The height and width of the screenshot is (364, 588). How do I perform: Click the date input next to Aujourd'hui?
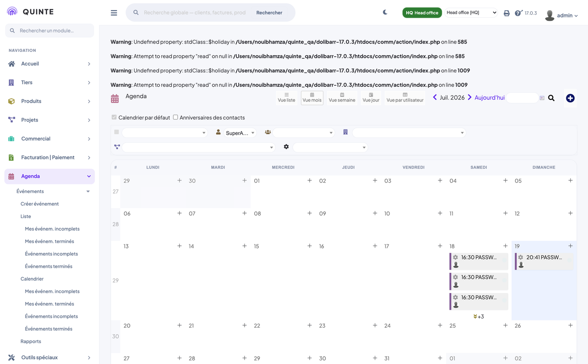[x=522, y=98]
